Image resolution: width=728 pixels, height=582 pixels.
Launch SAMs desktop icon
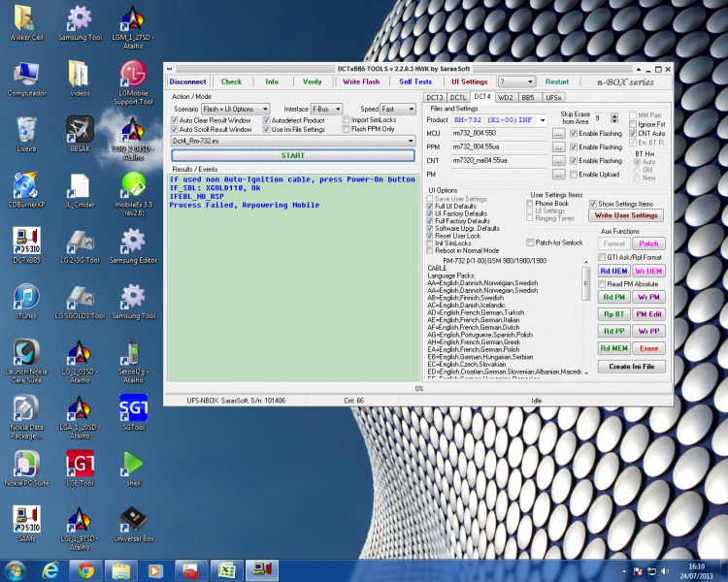26,525
